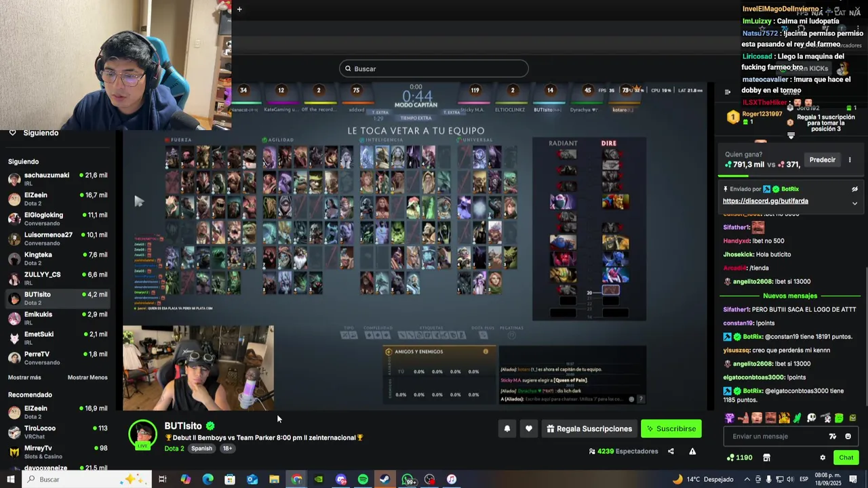
Task: Open BUTIsito channel name link
Action: coord(183,426)
